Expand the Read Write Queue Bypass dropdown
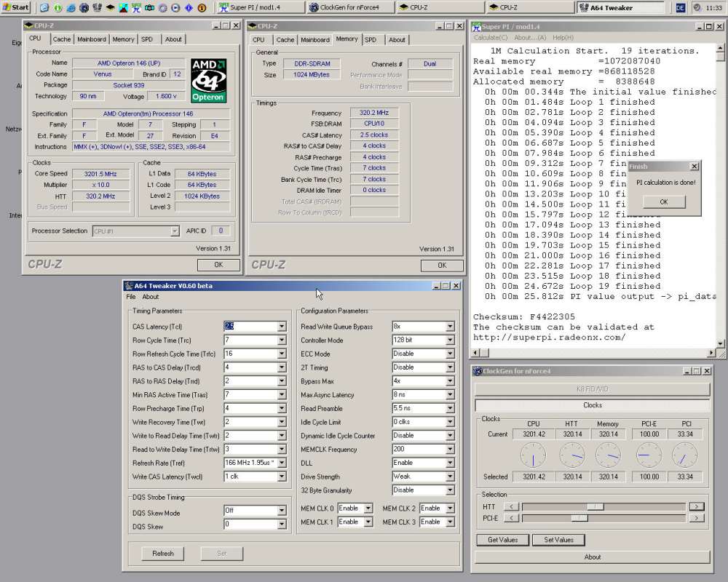Screen dimensions: 728x582 (450, 326)
